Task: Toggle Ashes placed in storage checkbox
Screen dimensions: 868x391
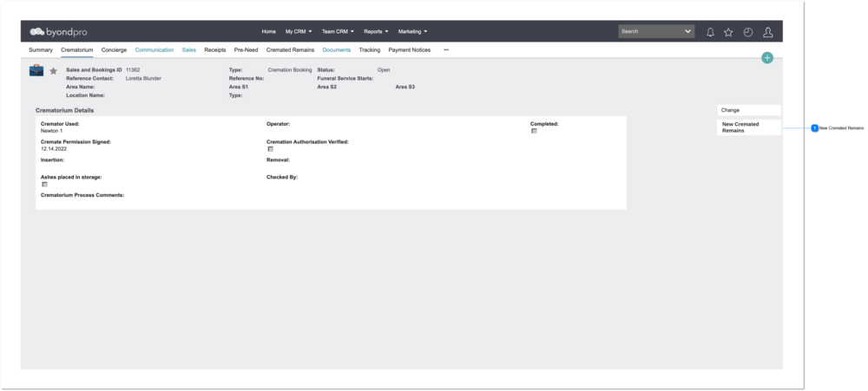Action: (x=45, y=184)
